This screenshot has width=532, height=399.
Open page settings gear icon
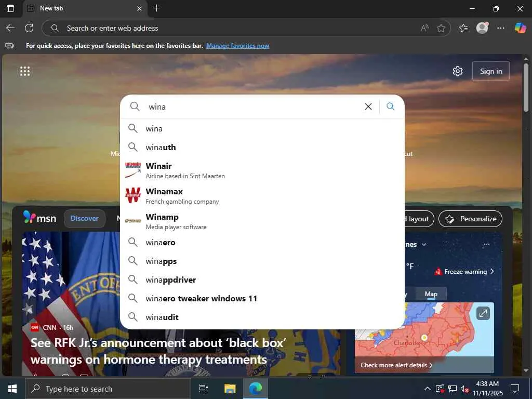point(458,71)
